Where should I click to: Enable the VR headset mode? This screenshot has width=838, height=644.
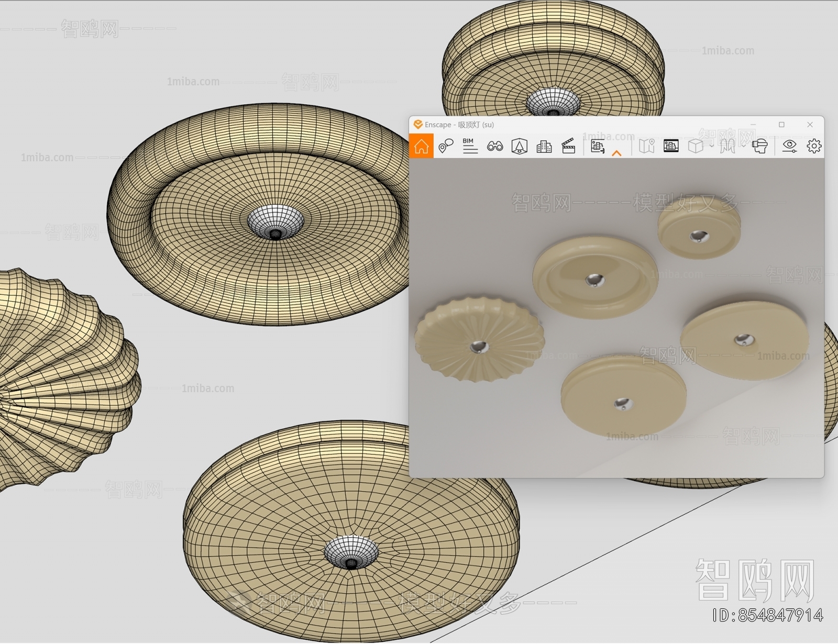[759, 146]
